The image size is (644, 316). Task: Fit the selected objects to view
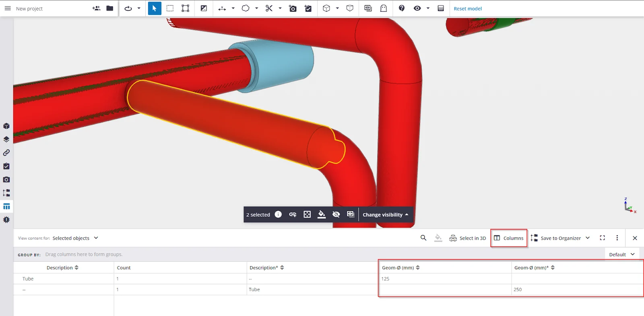[307, 215]
